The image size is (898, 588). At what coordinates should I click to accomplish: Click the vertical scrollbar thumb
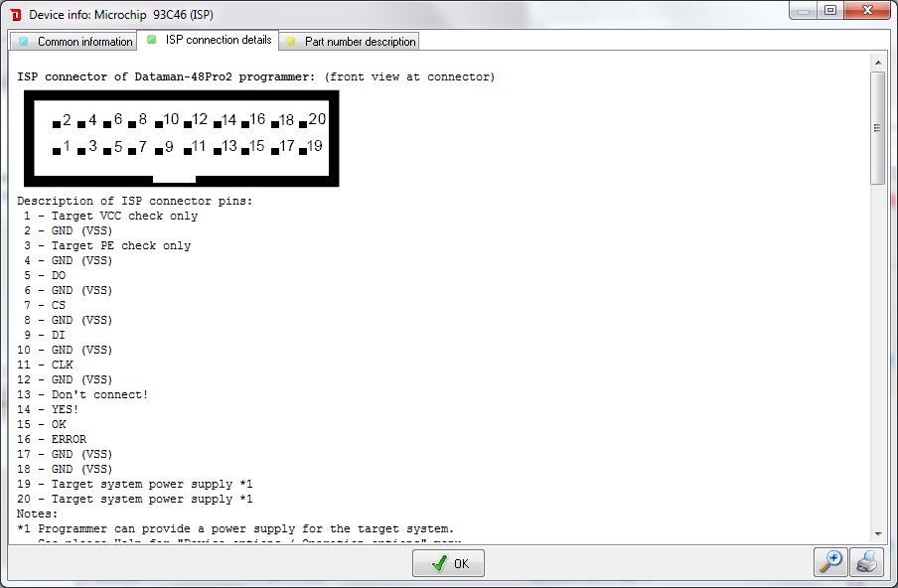click(877, 127)
